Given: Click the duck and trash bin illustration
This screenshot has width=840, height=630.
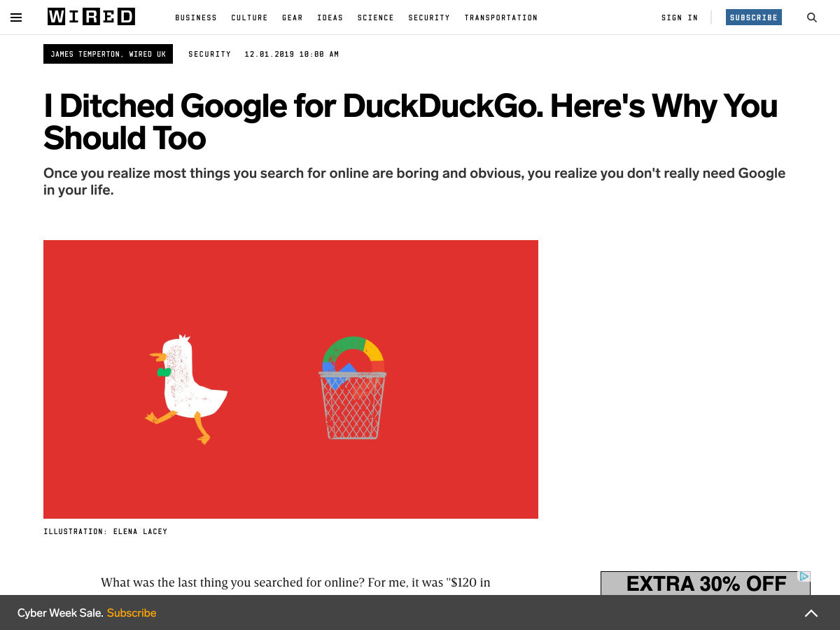Looking at the screenshot, I should (x=290, y=379).
